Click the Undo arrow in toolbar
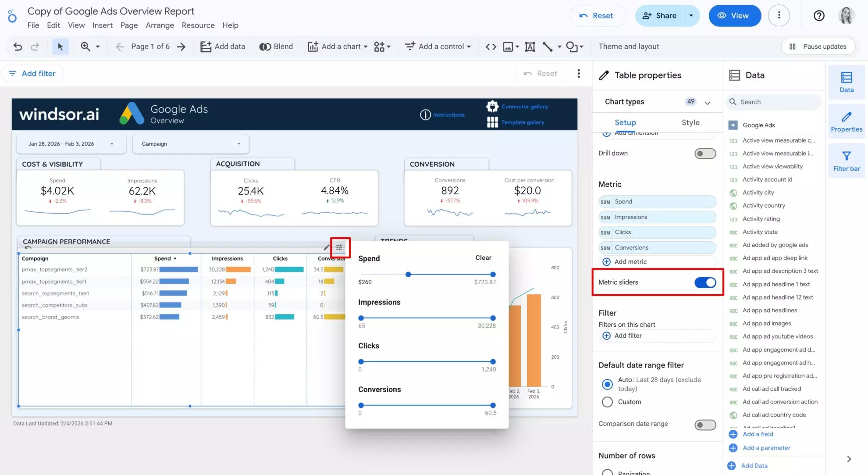Screen dimensions: 868x475 coord(18,46)
